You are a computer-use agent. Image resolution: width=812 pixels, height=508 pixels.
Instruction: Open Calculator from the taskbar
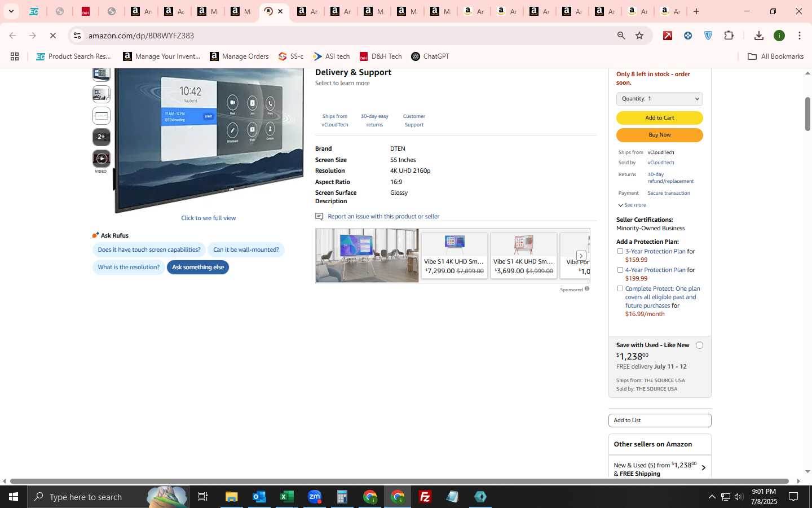pos(342,497)
